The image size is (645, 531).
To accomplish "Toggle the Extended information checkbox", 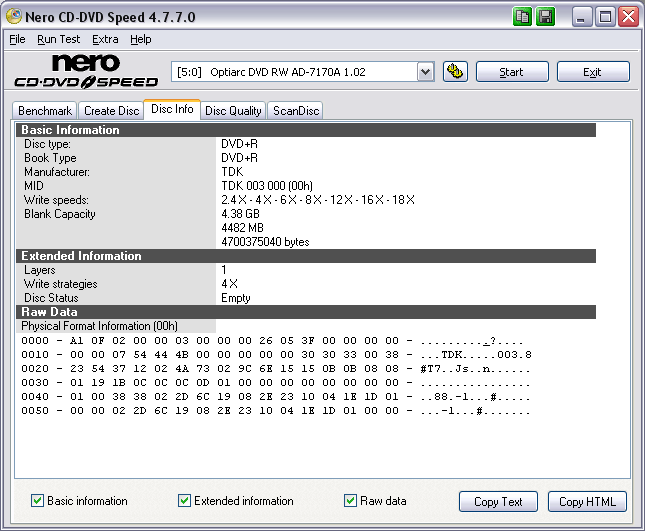I will [x=184, y=501].
